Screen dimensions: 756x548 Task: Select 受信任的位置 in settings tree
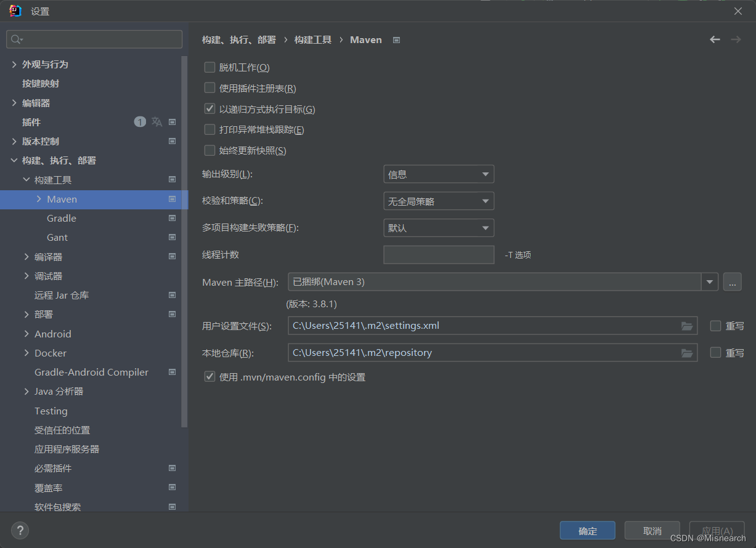[62, 430]
